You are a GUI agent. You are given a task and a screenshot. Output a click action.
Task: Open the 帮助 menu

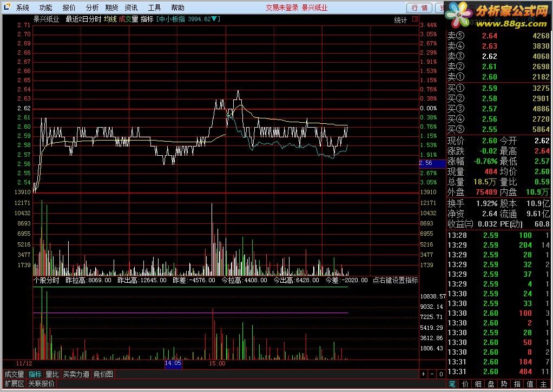(177, 8)
